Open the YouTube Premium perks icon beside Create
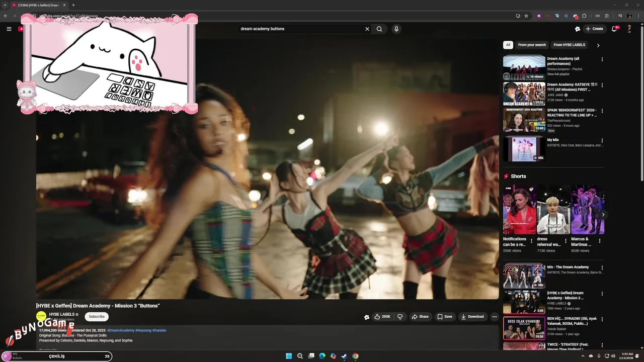 pos(578,29)
